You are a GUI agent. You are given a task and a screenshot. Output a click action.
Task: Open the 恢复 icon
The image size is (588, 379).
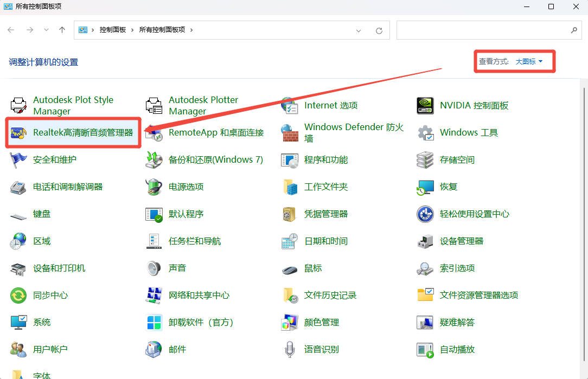[425, 187]
